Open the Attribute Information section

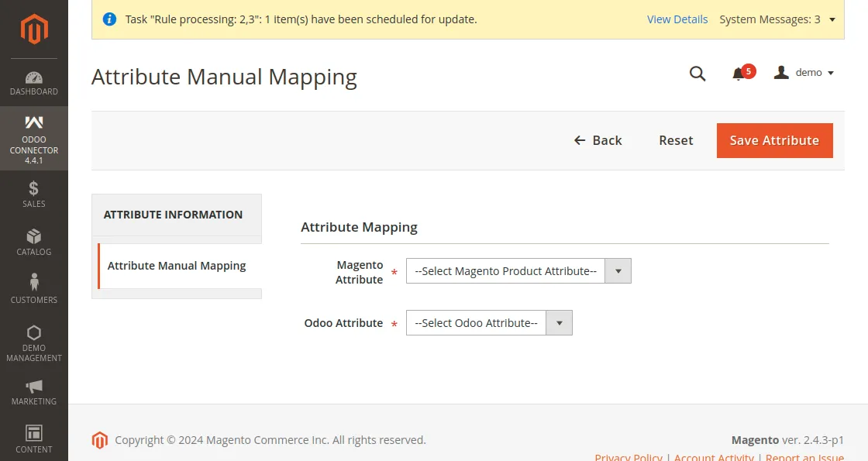174,215
